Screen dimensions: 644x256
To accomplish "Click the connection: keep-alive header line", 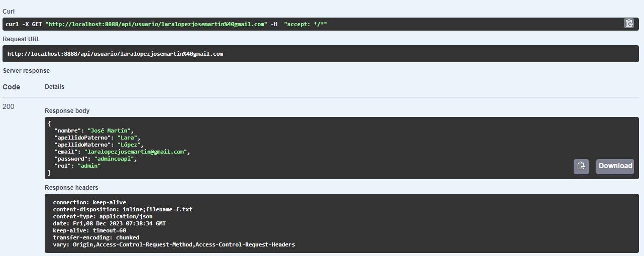I will pos(89,202).
